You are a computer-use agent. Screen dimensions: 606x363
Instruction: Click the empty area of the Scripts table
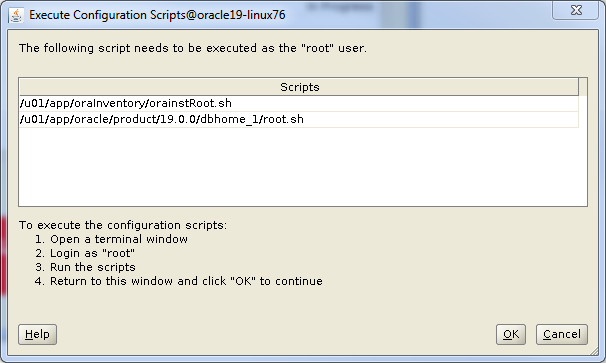pos(303,166)
